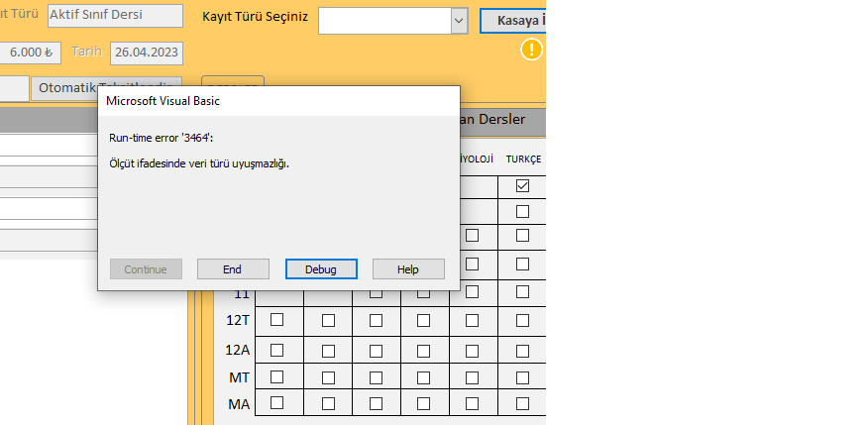Click the yellow warning exclamation icon

tap(532, 49)
